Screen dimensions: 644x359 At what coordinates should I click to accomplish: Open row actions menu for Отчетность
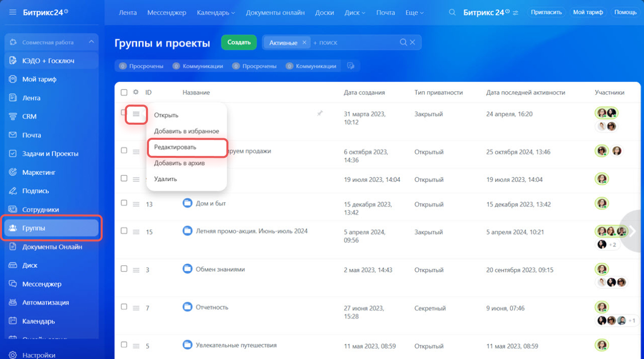point(136,308)
